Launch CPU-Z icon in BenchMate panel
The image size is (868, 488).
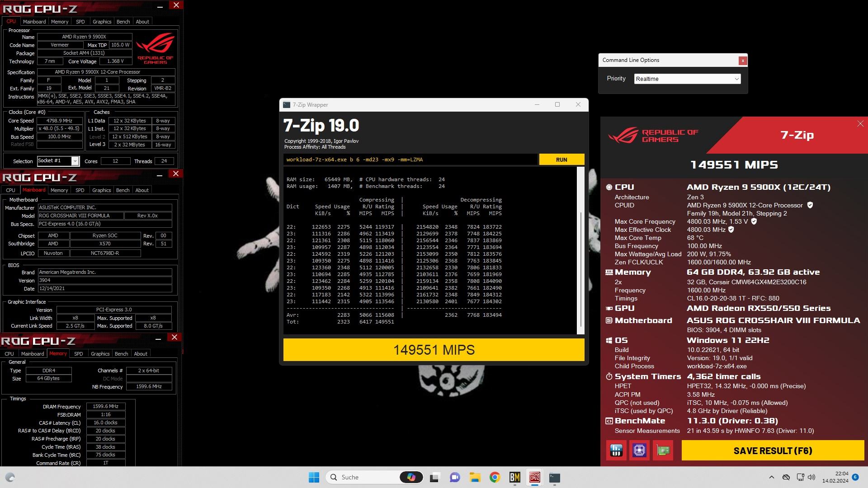point(639,450)
